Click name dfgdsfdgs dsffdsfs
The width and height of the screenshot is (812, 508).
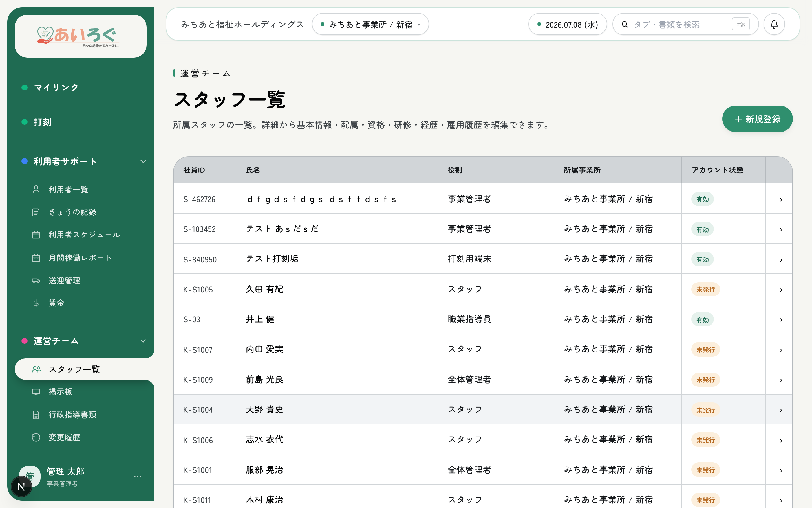point(322,199)
